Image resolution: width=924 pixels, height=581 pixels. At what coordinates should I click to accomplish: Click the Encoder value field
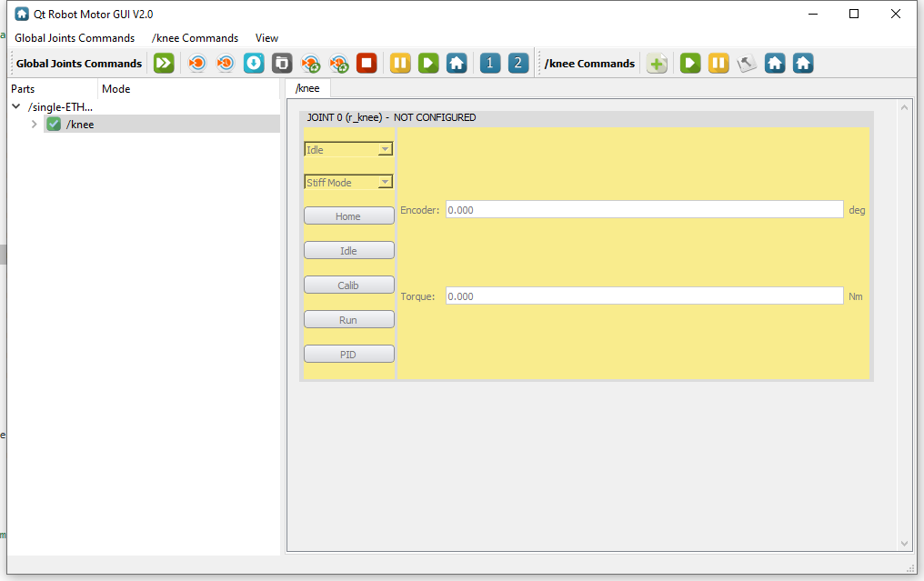644,210
